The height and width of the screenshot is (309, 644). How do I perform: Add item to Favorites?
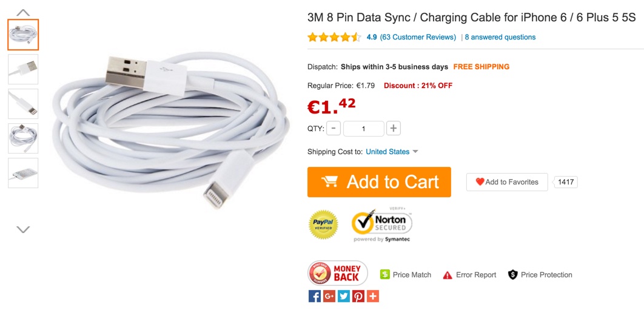507,182
